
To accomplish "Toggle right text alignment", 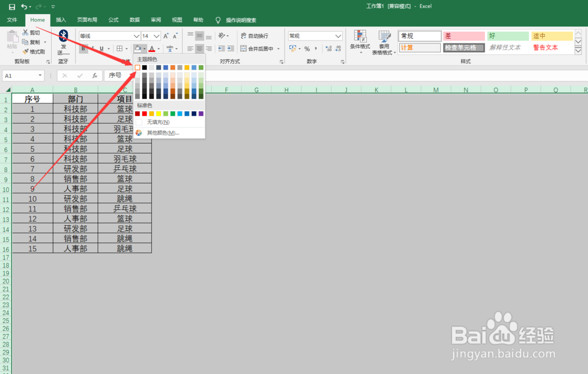I will [209, 48].
